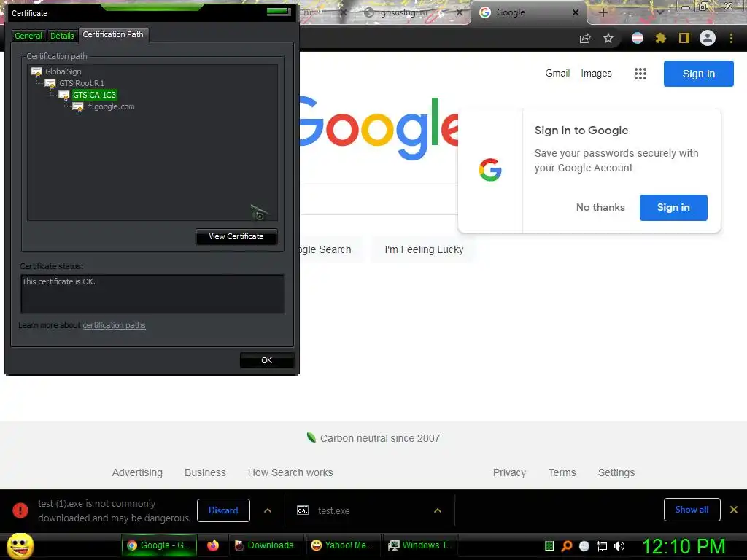Open the smiley Start button
This screenshot has height=560, width=747.
click(20, 545)
